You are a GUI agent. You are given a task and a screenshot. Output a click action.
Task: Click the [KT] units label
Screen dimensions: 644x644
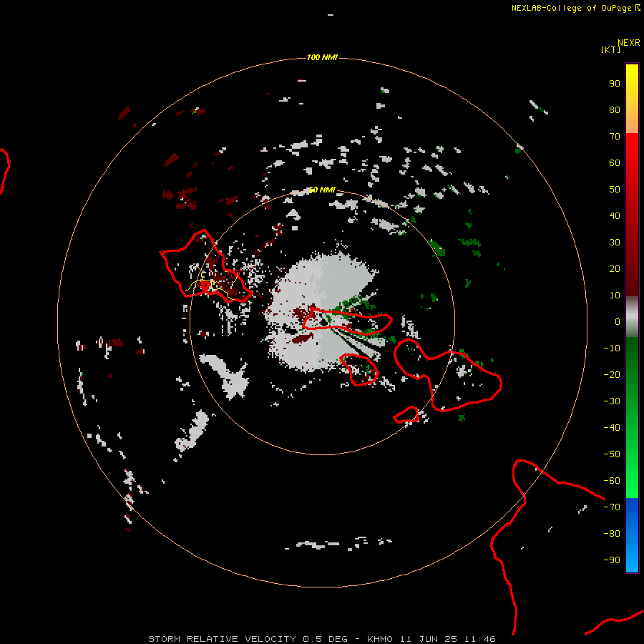pos(610,49)
